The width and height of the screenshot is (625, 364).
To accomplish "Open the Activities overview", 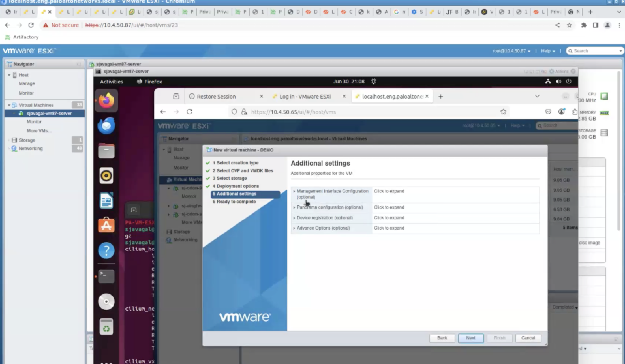I will coord(112,82).
